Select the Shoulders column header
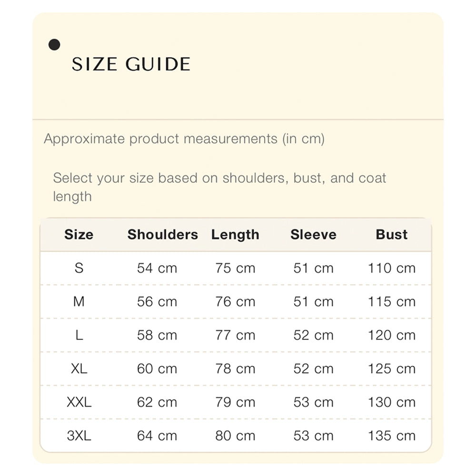The width and height of the screenshot is (476, 476). [162, 235]
